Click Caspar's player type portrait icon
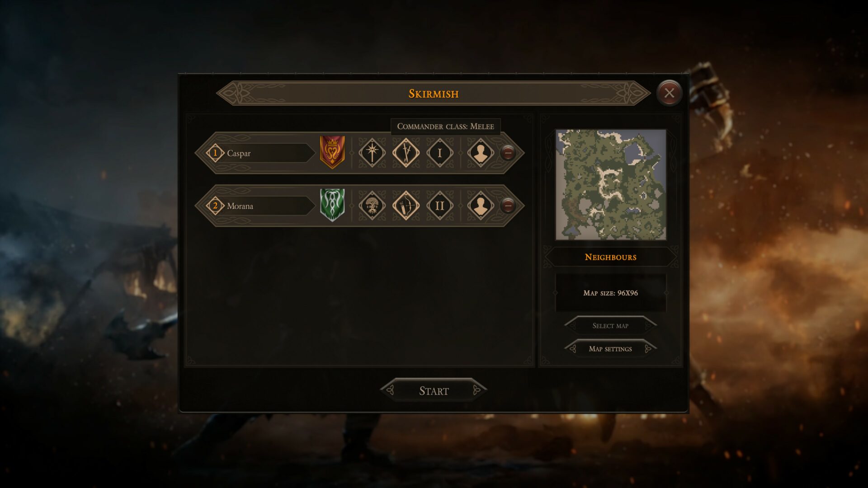The height and width of the screenshot is (488, 868). coord(480,153)
